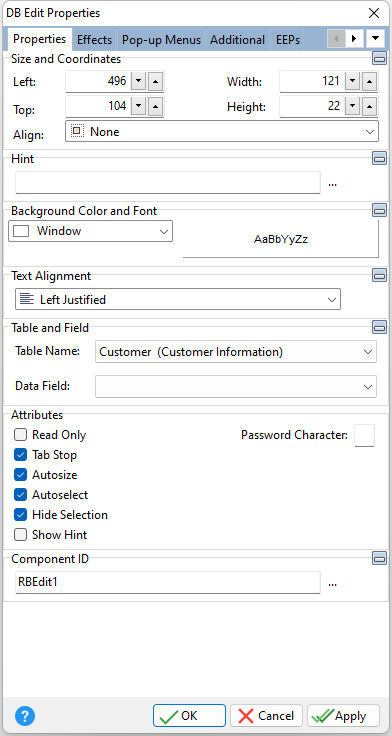Decrease the Top value with down arrow
Viewport: 392px width, 736px height.
click(138, 107)
